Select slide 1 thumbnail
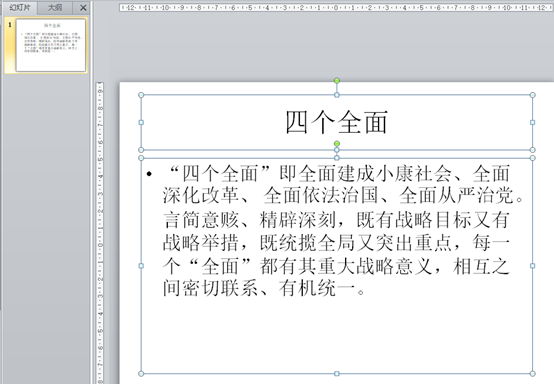The height and width of the screenshot is (384, 554). click(x=51, y=45)
